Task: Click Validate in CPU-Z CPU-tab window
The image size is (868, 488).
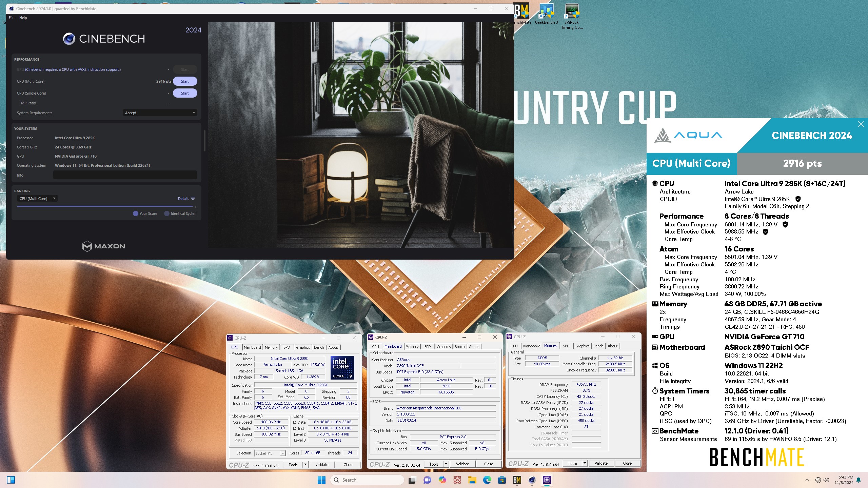Action: pyautogui.click(x=322, y=465)
